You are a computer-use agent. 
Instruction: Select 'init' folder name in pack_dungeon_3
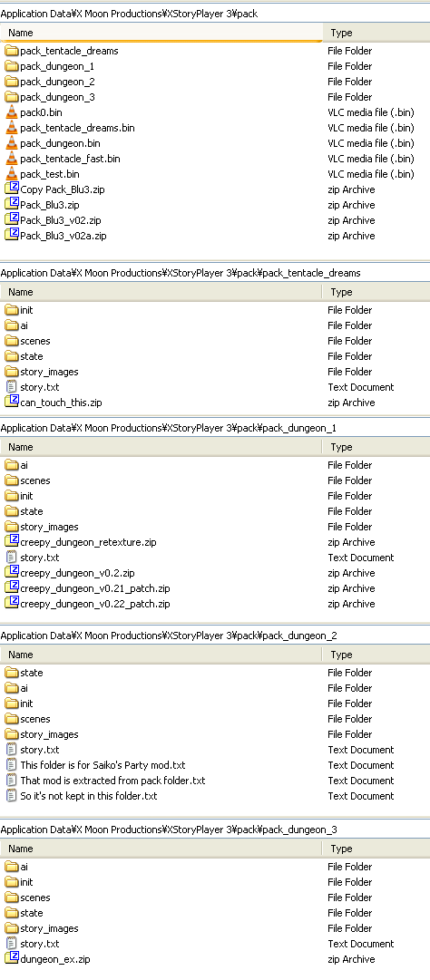pyautogui.click(x=27, y=882)
